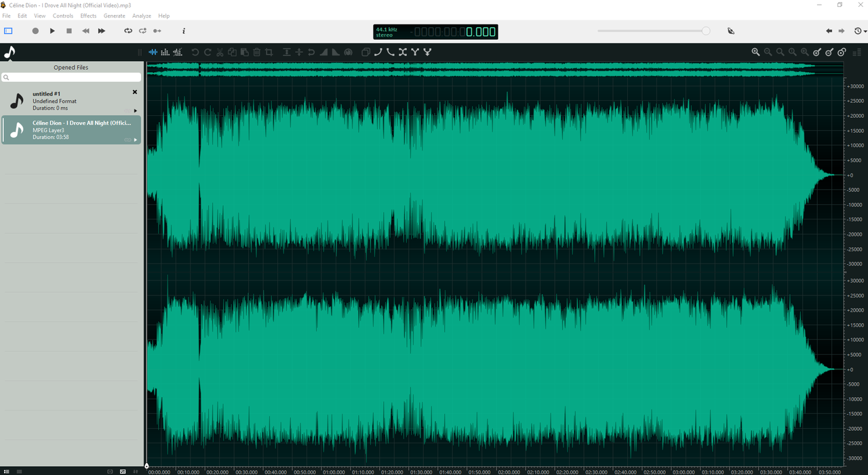868x475 pixels.
Task: Select the crossed spectrum view mode
Action: click(177, 52)
